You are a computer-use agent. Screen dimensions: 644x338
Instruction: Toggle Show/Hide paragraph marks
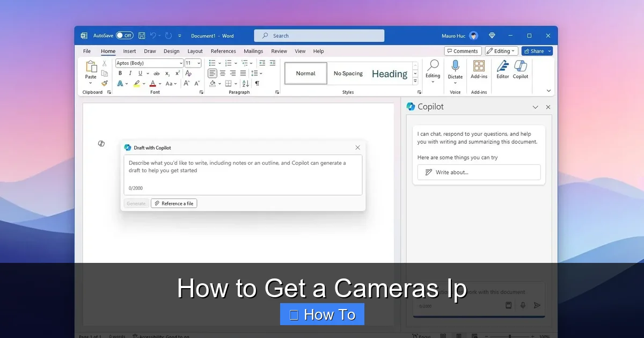[x=257, y=84]
